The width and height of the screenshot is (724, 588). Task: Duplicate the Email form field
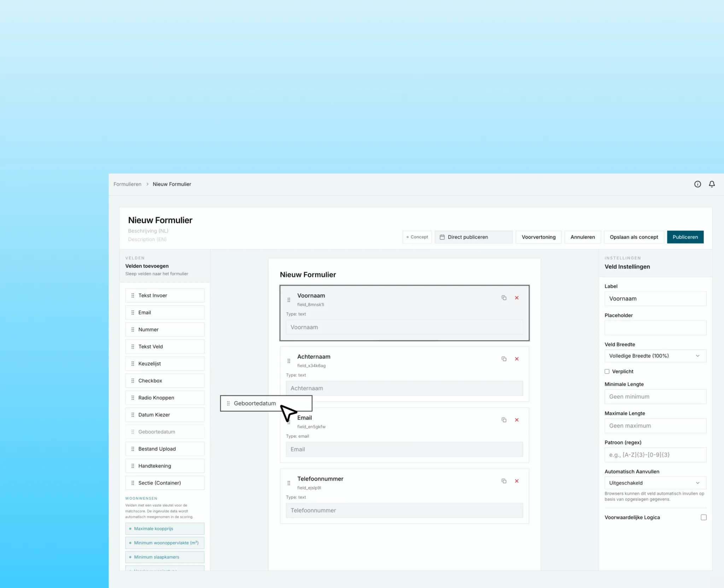pos(504,420)
